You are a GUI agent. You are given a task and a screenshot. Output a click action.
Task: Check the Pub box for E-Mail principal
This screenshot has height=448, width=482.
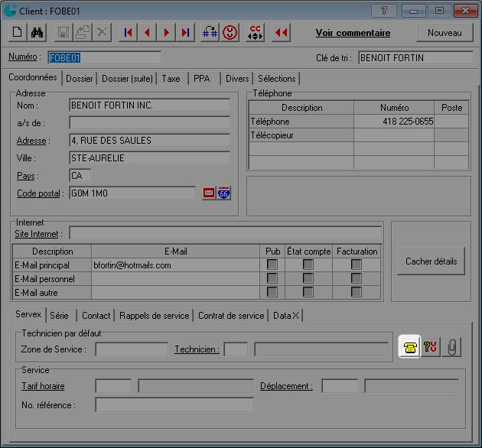272,265
